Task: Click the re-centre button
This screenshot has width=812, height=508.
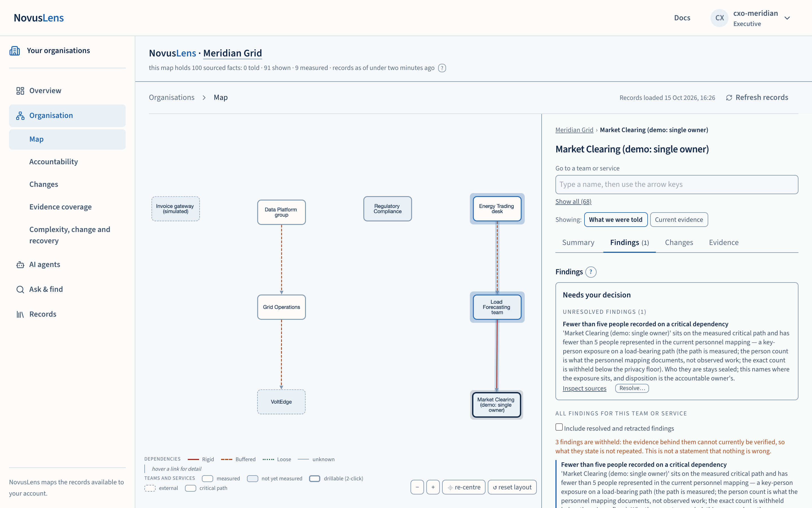Action: (x=464, y=487)
